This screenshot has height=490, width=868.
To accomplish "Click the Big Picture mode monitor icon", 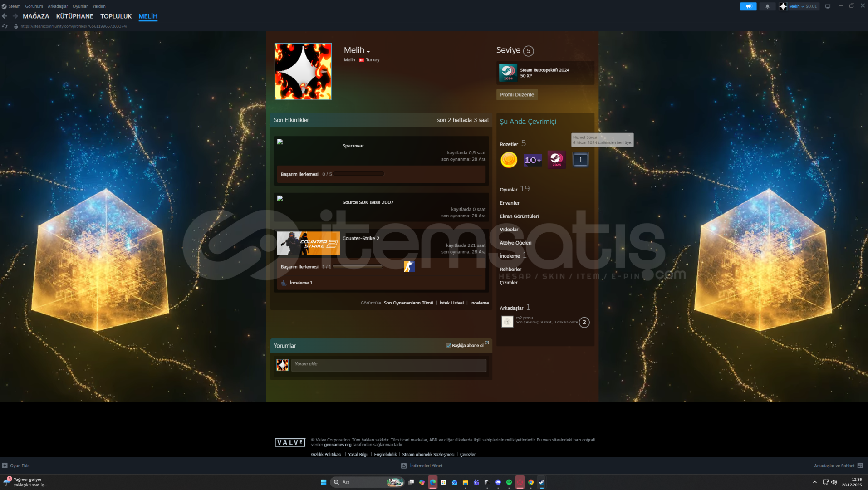I will [828, 6].
